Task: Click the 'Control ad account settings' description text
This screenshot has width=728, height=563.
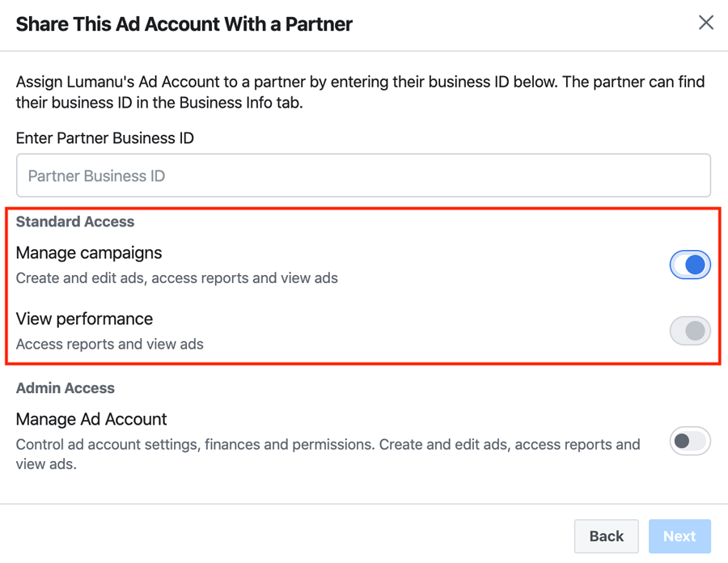Action: tap(328, 444)
